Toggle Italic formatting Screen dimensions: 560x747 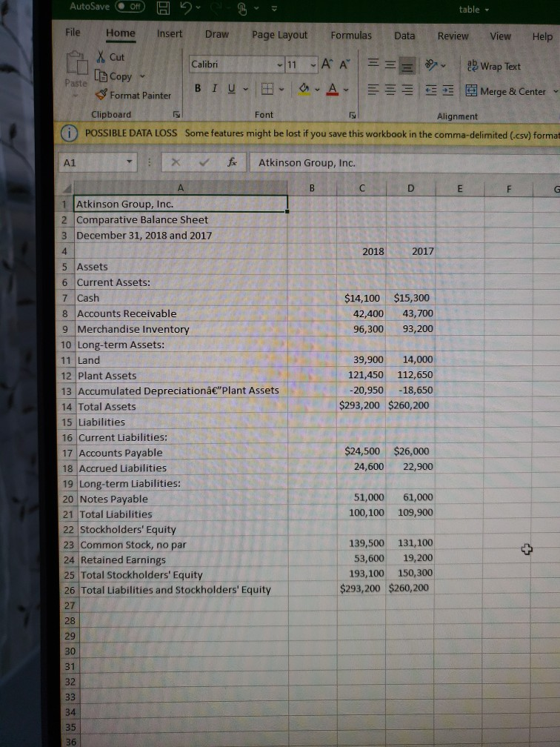click(x=214, y=88)
